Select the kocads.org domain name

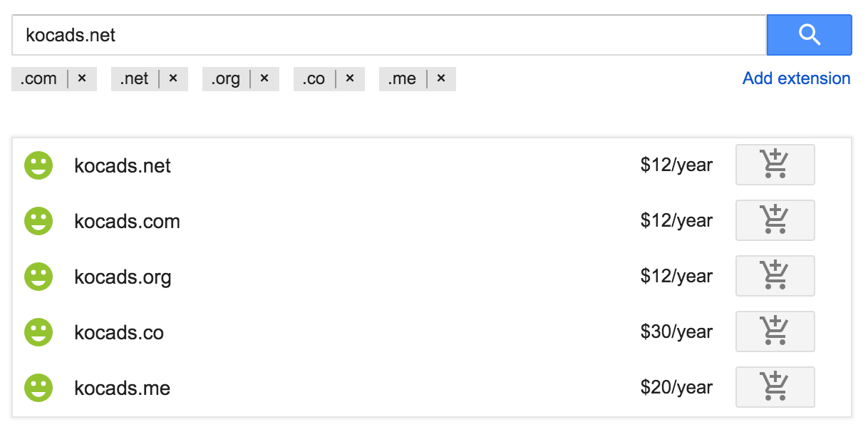pos(123,277)
